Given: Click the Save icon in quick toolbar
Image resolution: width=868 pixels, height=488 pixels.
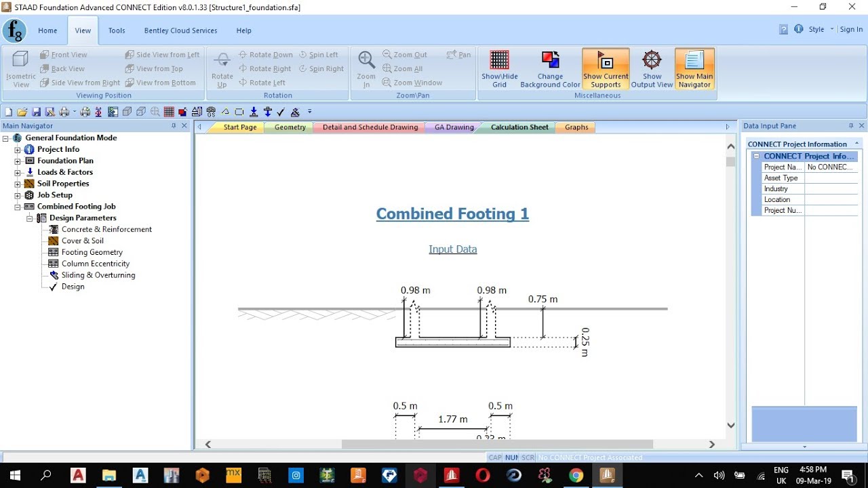Looking at the screenshot, I should click(x=37, y=112).
